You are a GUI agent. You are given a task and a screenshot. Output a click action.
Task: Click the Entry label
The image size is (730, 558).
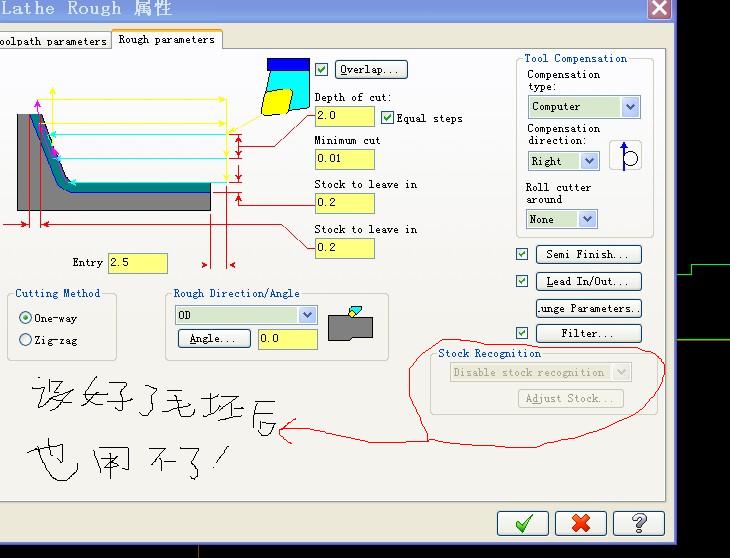87,262
